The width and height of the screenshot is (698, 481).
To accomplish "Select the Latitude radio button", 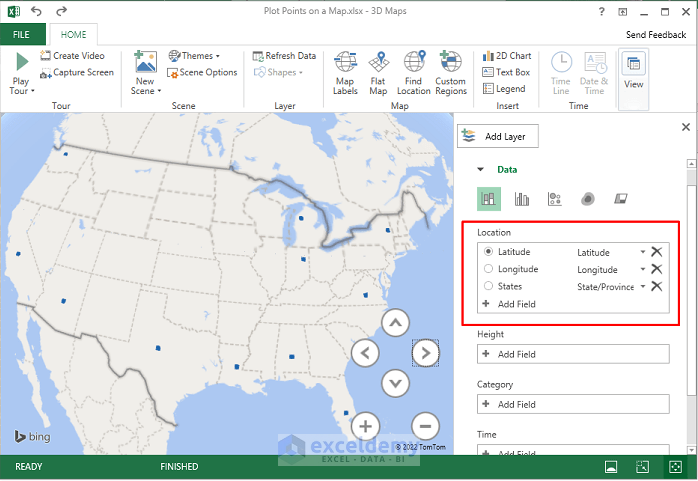I will [488, 251].
